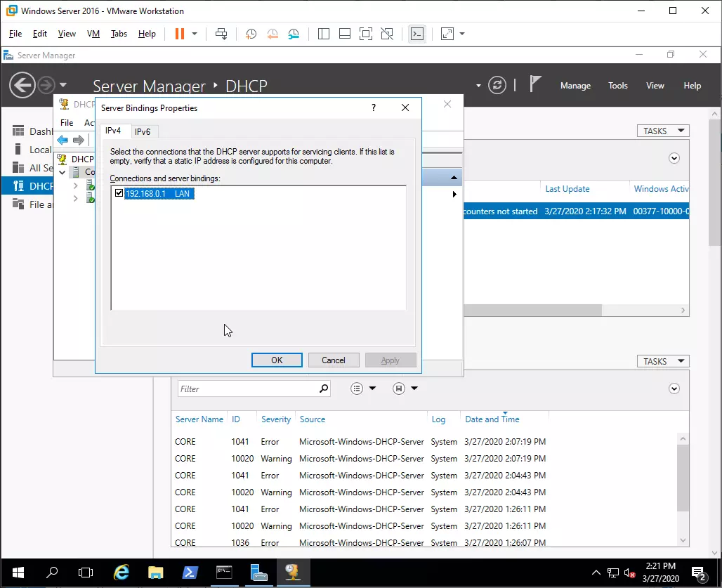Open the stretch guest options dropdown
The height and width of the screenshot is (588, 722).
[x=462, y=34]
